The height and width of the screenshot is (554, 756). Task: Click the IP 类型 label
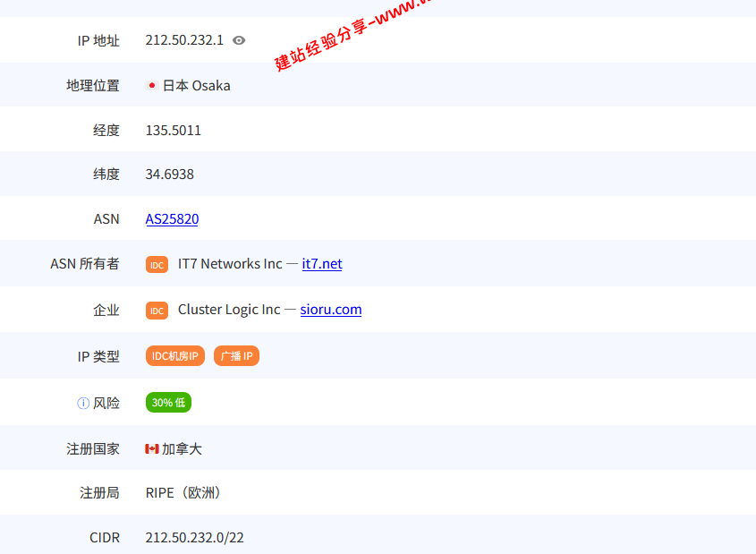tap(98, 356)
